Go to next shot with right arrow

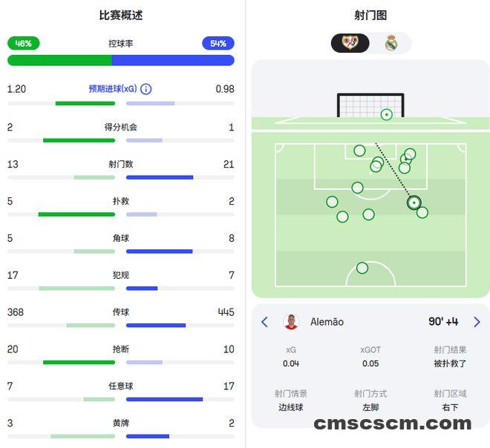(x=477, y=322)
